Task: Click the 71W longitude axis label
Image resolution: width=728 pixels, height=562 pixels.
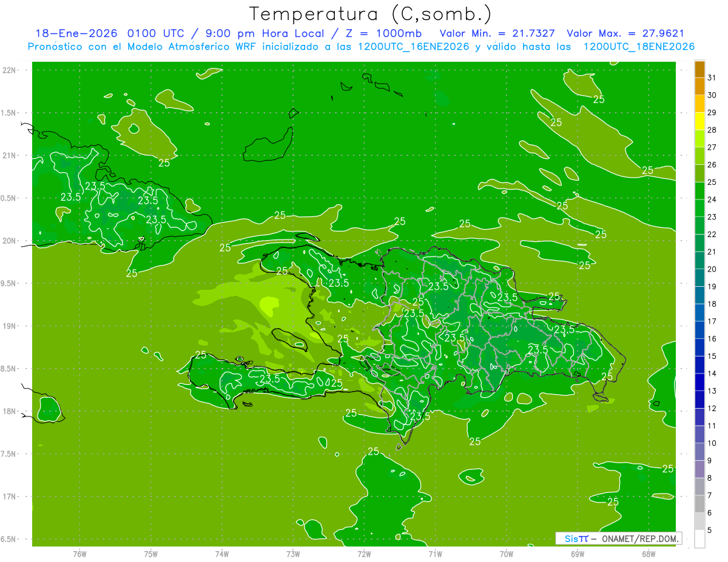Action: [435, 554]
